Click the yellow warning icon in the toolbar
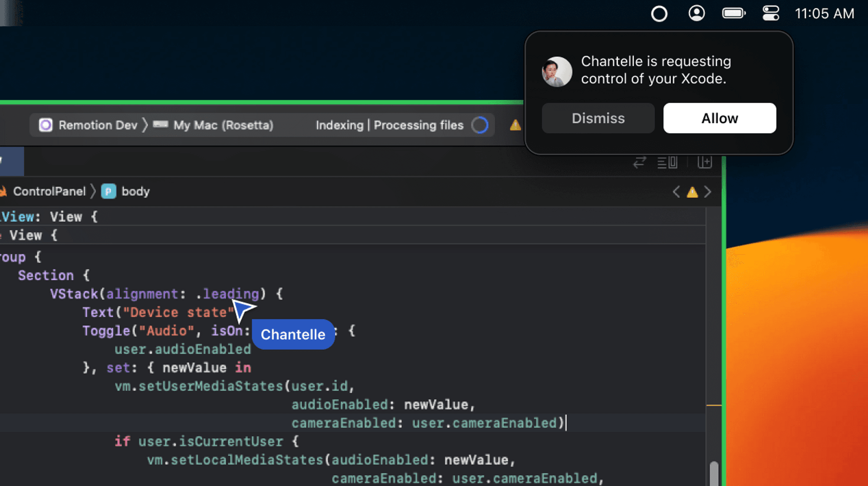 [x=515, y=125]
